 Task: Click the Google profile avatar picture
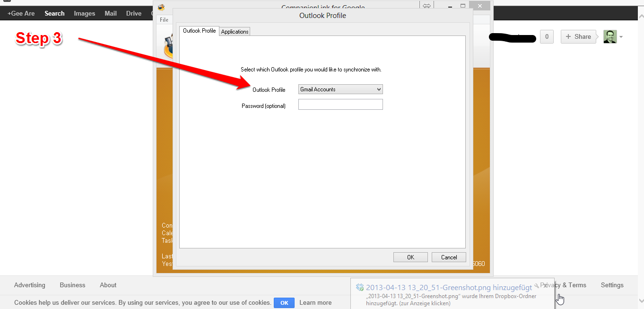[x=610, y=36]
